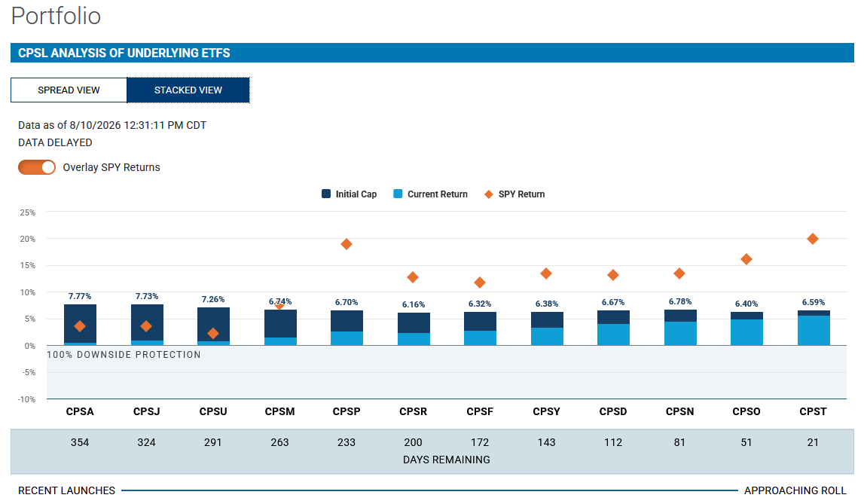Screen dimensions: 864x504
Task: Switch to the Spread View tab
Action: pyautogui.click(x=69, y=90)
